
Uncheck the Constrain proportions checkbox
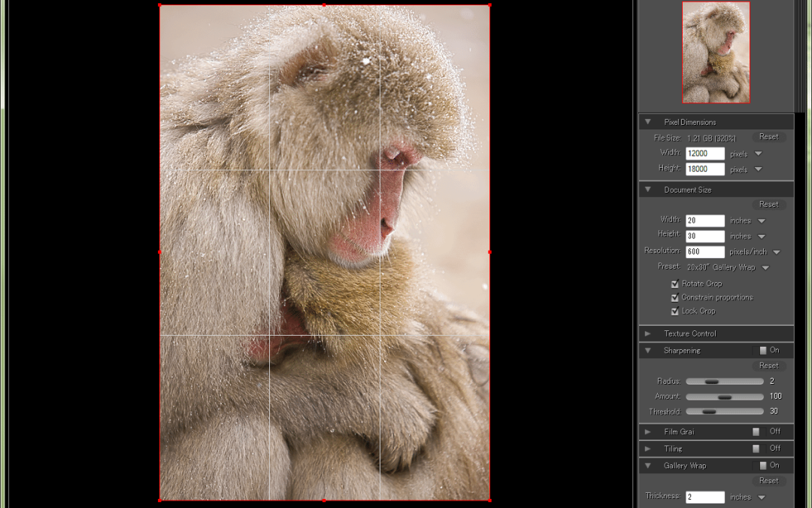[x=675, y=297]
